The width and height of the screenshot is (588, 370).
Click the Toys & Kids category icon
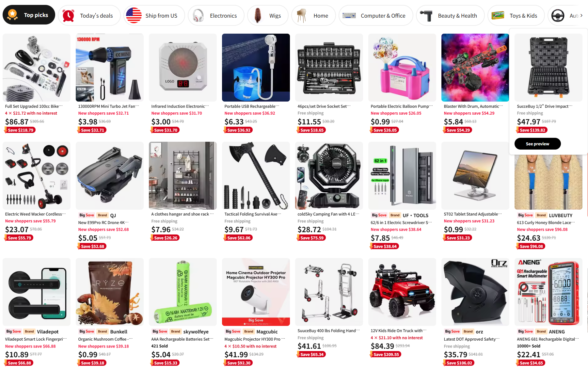click(x=498, y=15)
